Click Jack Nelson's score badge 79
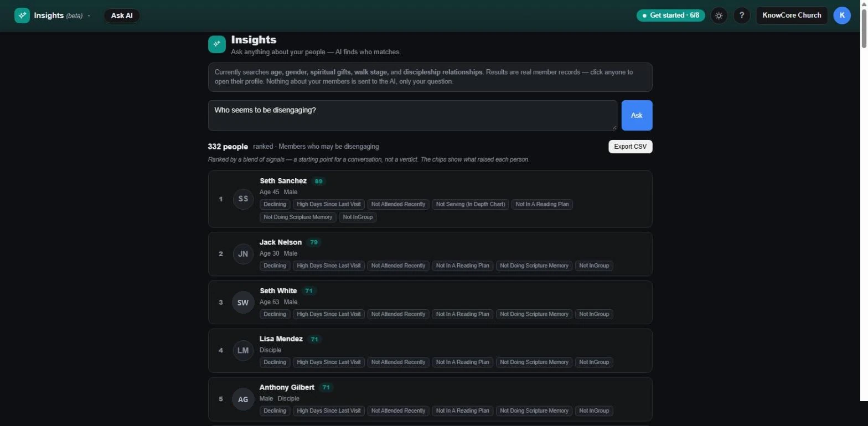 coord(314,242)
